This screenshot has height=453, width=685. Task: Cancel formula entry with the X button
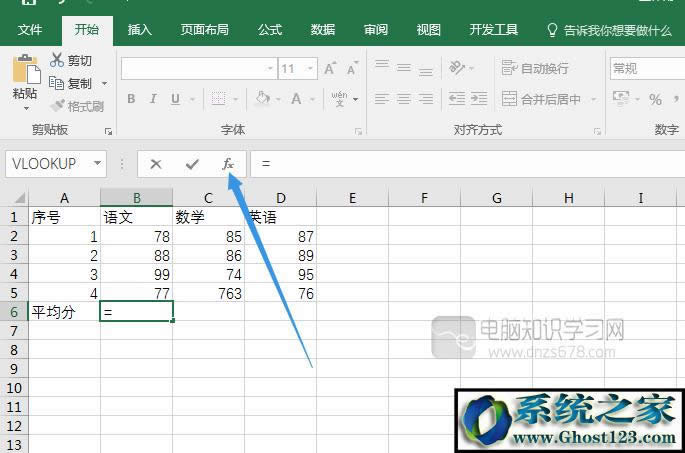coord(156,163)
